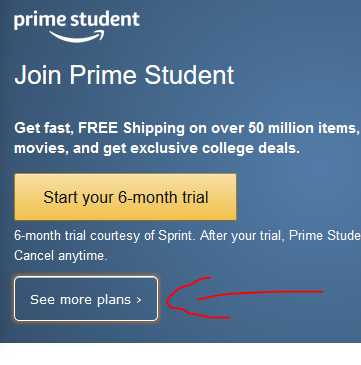
Task: Click the Amazon smile arrow under logo
Action: tap(77, 36)
